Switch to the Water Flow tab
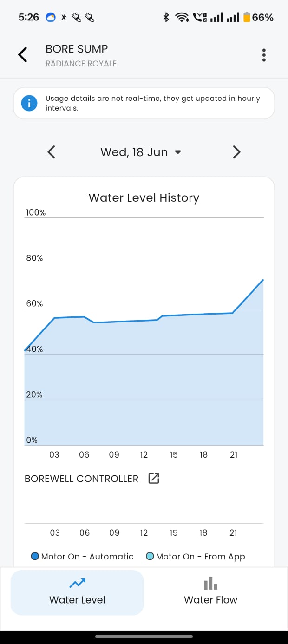The image size is (288, 644). (x=210, y=592)
